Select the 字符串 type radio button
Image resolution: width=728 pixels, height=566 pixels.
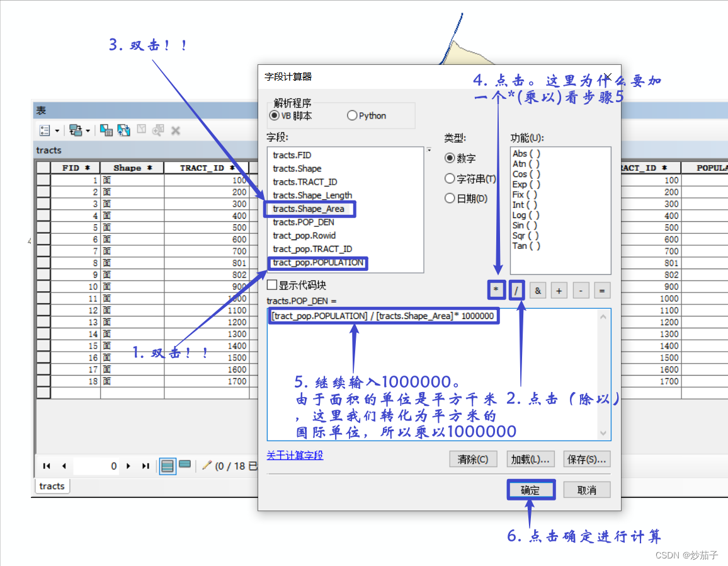point(450,178)
